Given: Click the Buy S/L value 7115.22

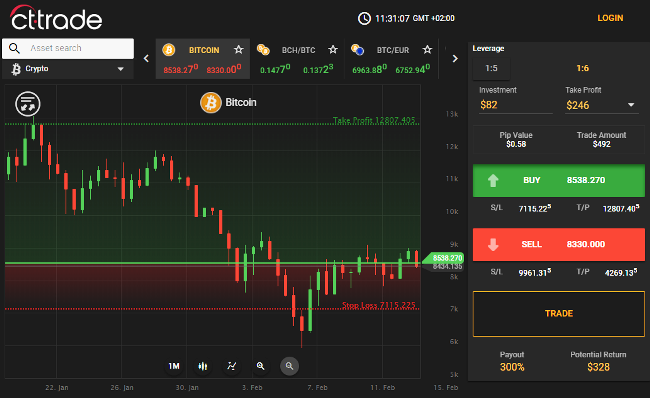Looking at the screenshot, I should [x=535, y=209].
